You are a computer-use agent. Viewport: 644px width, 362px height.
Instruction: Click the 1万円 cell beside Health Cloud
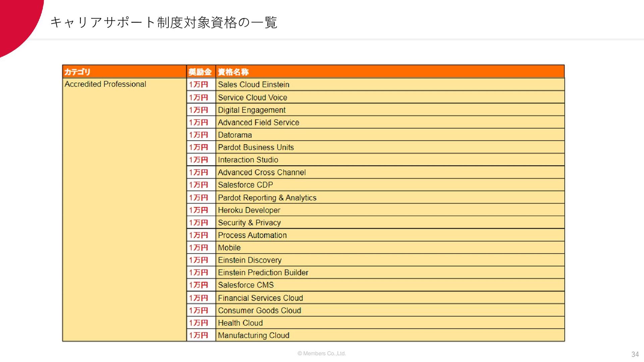201,322
